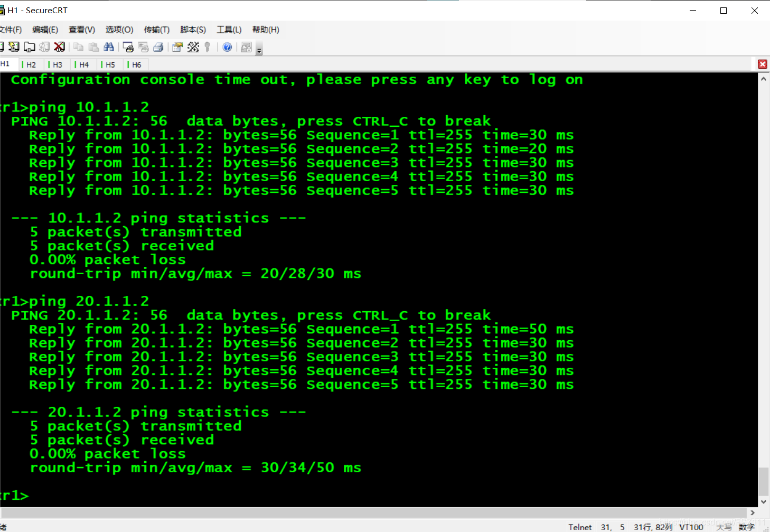The width and height of the screenshot is (770, 532).
Task: Open the 传输(T) menu
Action: tap(157, 30)
